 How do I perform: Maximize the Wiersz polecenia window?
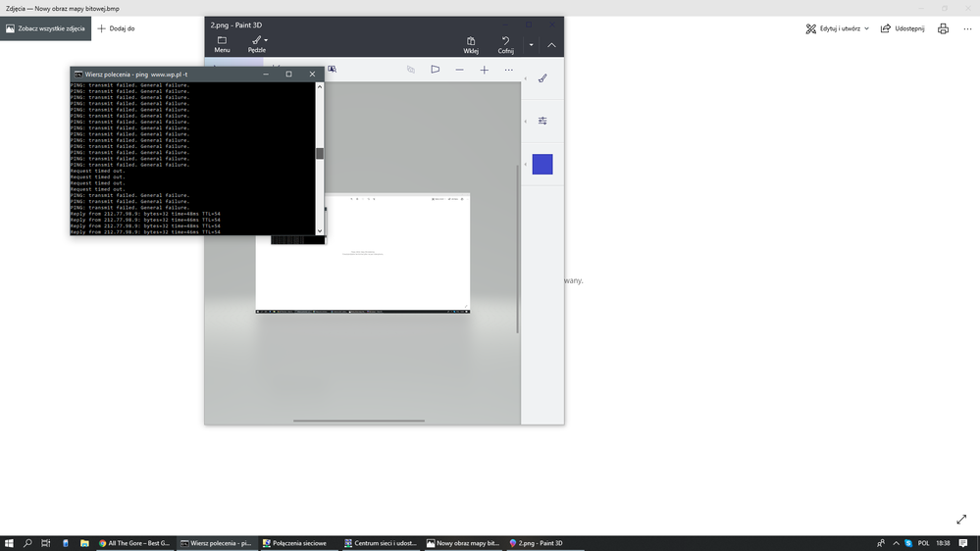coord(288,75)
